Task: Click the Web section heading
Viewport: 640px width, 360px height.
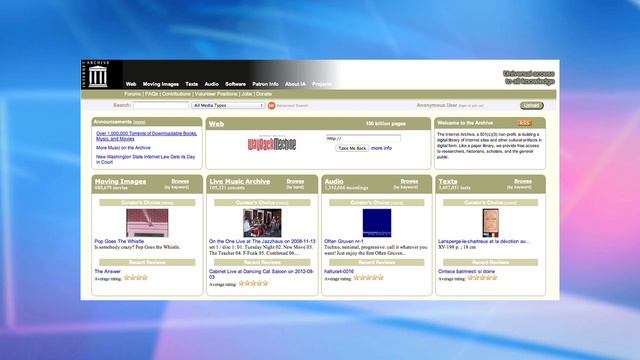Action: coord(216,124)
